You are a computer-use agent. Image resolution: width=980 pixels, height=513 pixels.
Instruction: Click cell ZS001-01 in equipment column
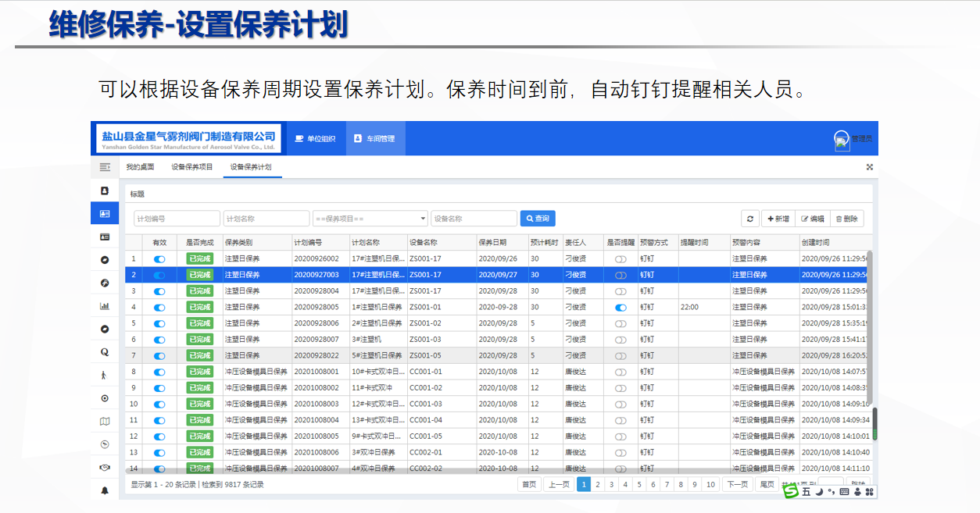click(442, 308)
